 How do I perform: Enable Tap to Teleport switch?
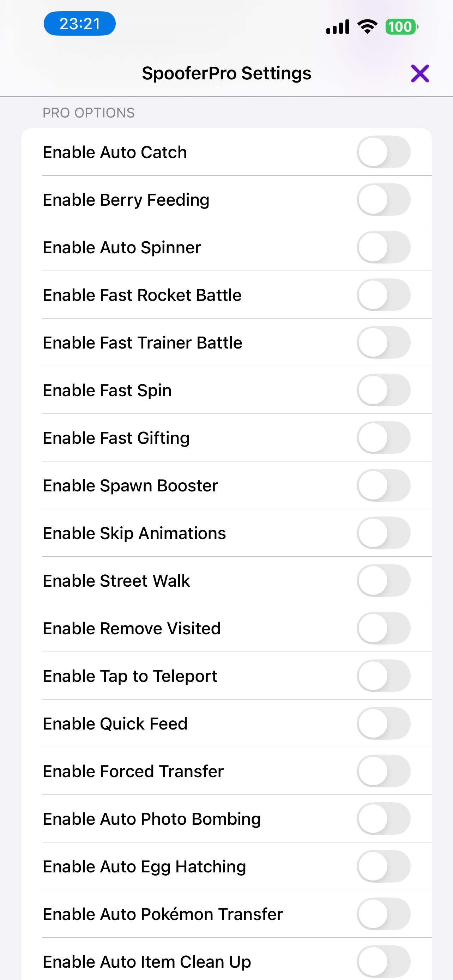[x=383, y=676]
